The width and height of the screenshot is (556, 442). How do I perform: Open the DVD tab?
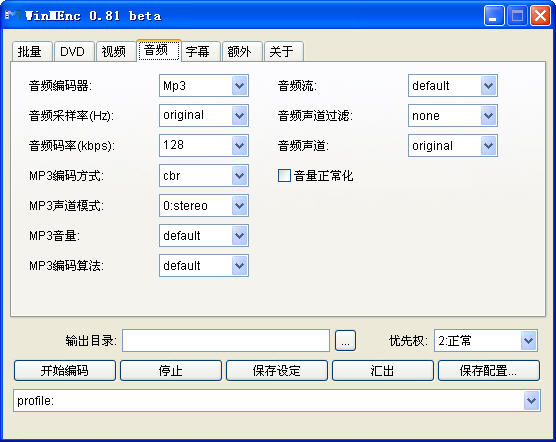point(73,52)
